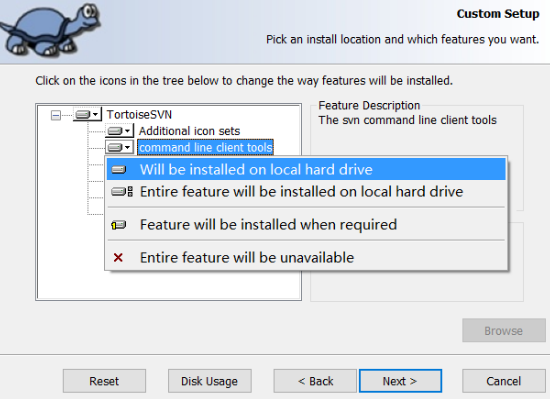Choose Will be installed on local hard drive
This screenshot has width=550, height=399.
point(306,169)
